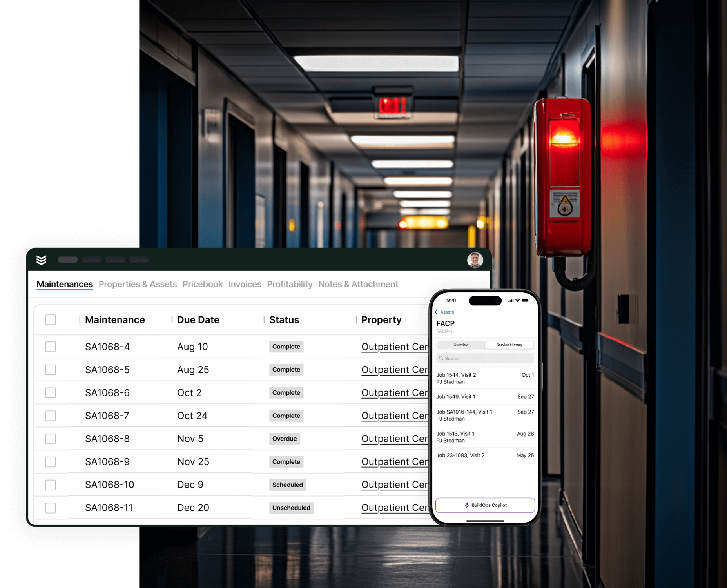Screen dimensions: 727x588
Task: Open the user profile avatar
Action: tap(475, 260)
